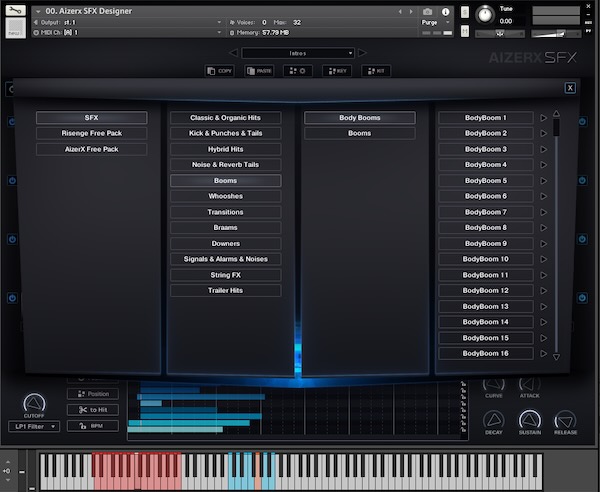
Task: Go to previous preset left of Intros
Action: tap(233, 53)
